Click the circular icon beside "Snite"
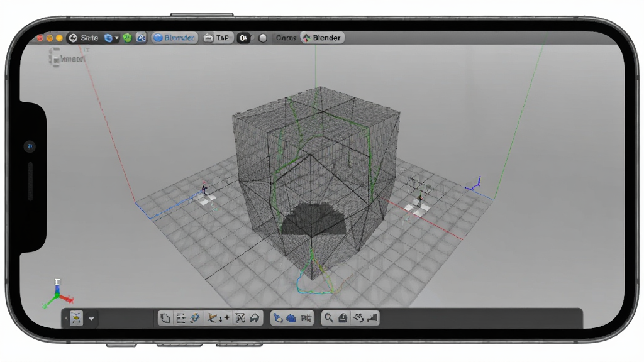 click(x=73, y=38)
